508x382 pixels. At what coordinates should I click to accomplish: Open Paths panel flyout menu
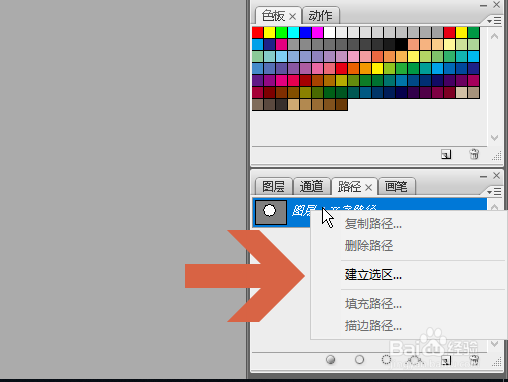tap(494, 192)
